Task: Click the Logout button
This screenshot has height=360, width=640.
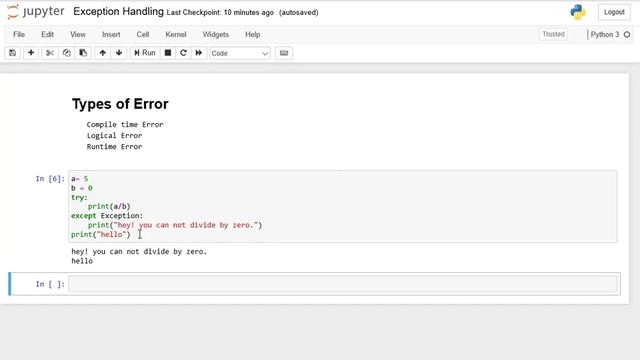Action: pos(614,12)
